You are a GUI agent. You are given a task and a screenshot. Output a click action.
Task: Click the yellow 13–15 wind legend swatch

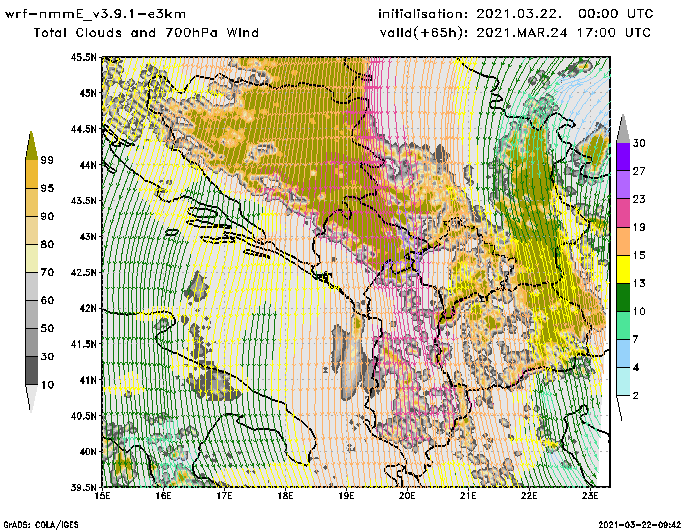[623, 269]
